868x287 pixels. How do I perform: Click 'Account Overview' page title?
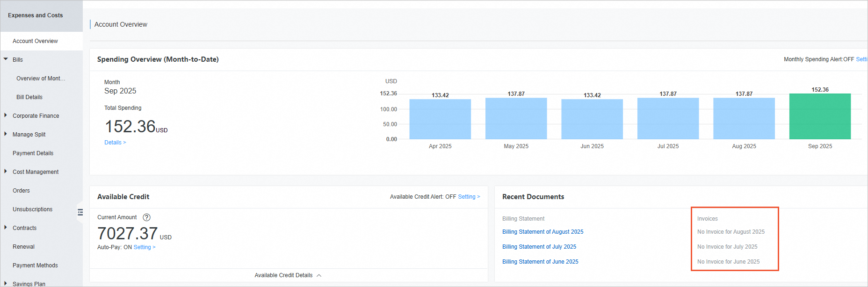(121, 24)
